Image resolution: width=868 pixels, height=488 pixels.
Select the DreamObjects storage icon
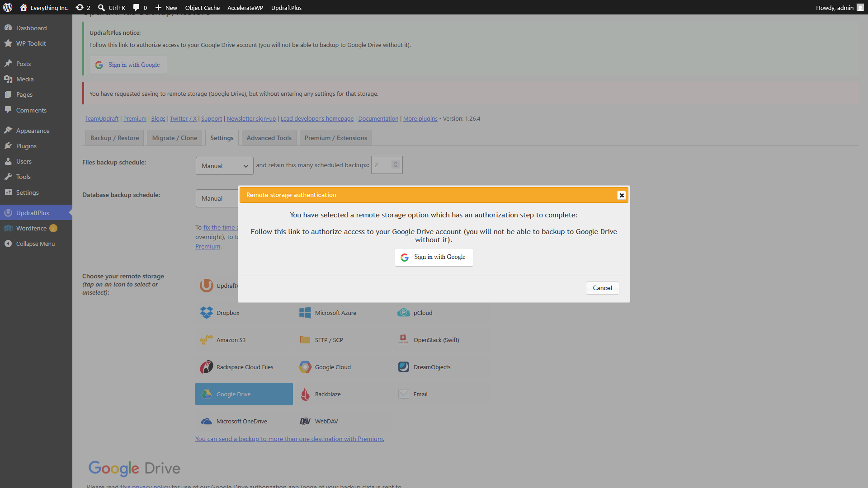pos(404,367)
